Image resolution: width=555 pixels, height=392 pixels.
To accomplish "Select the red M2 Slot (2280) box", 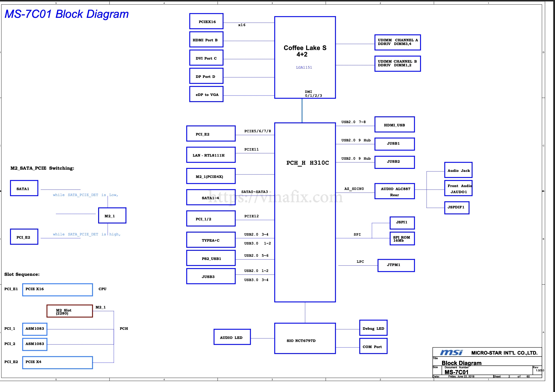I will point(70,311).
